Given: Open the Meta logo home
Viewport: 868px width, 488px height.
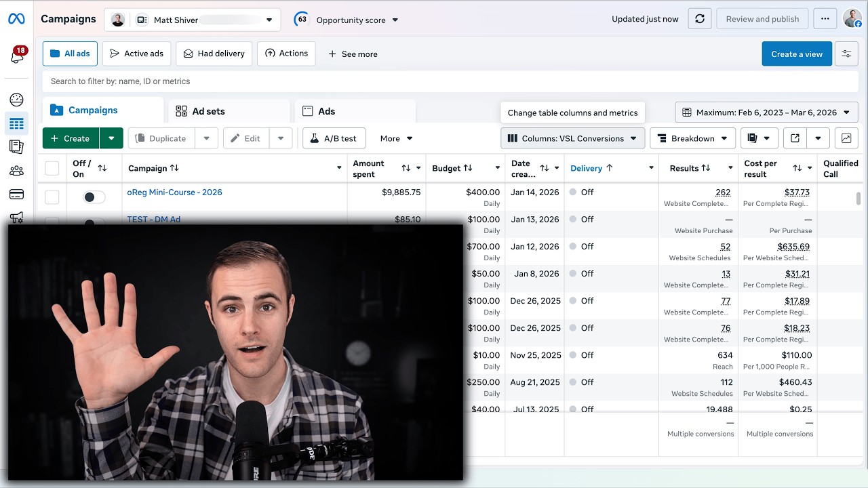Looking at the screenshot, I should coord(16,19).
